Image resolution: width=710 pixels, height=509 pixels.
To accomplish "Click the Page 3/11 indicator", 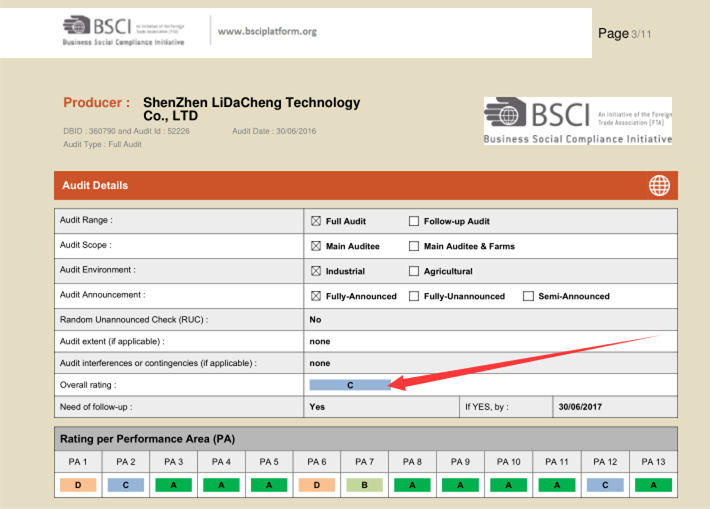I will click(624, 34).
